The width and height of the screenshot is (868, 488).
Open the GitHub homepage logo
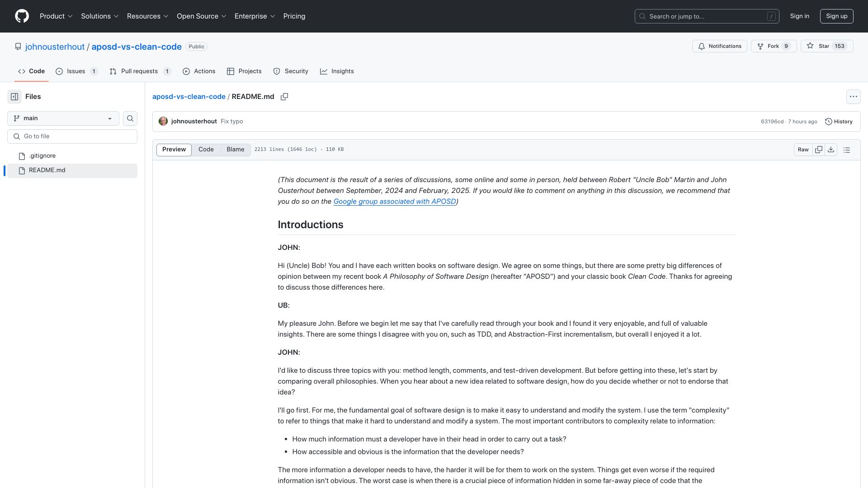point(22,16)
